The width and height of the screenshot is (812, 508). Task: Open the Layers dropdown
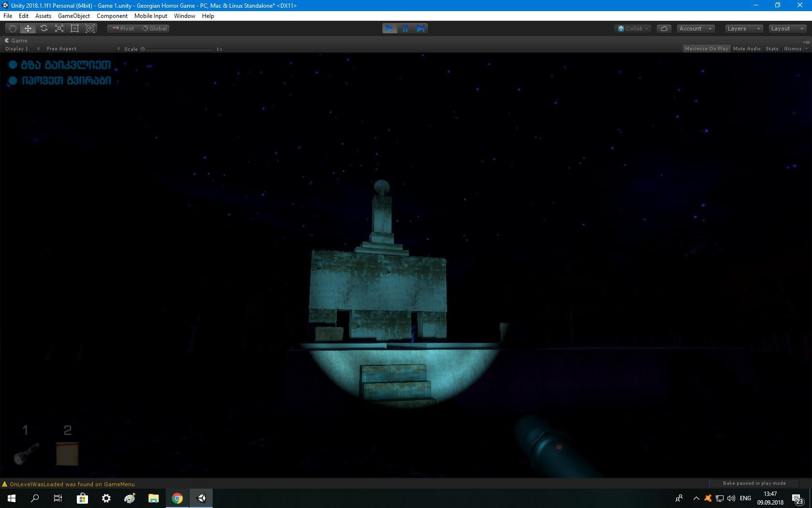coord(744,29)
